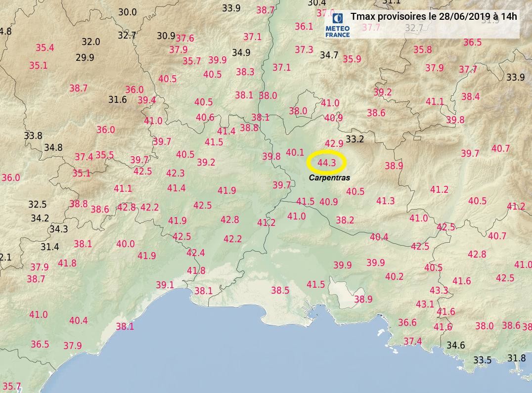Select the 35.9 temperature value
This screenshot has width=532, height=393.
352,59
